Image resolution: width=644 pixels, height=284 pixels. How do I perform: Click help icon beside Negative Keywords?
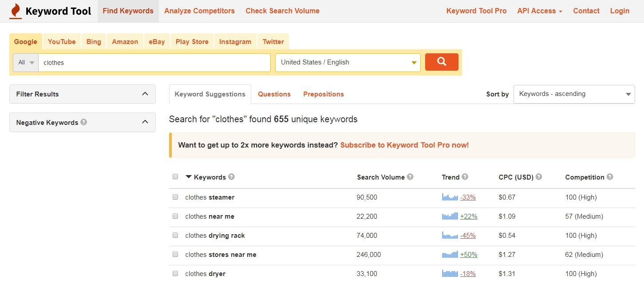(x=83, y=122)
